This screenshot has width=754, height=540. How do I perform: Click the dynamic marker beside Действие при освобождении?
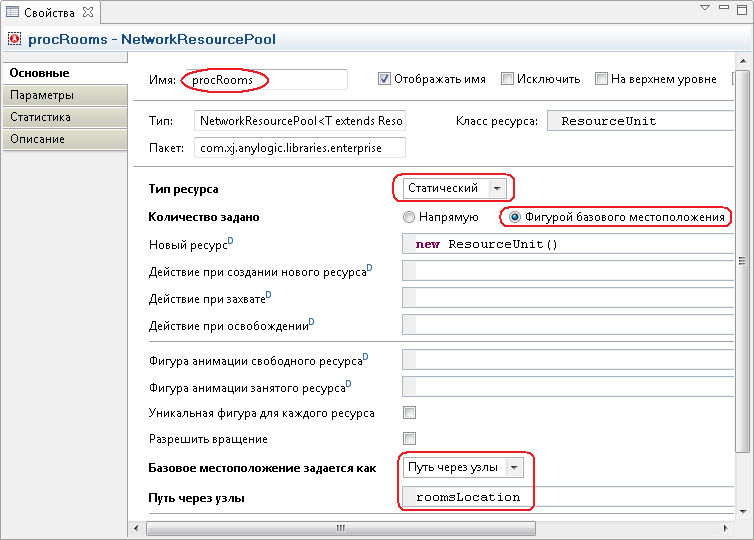(312, 321)
